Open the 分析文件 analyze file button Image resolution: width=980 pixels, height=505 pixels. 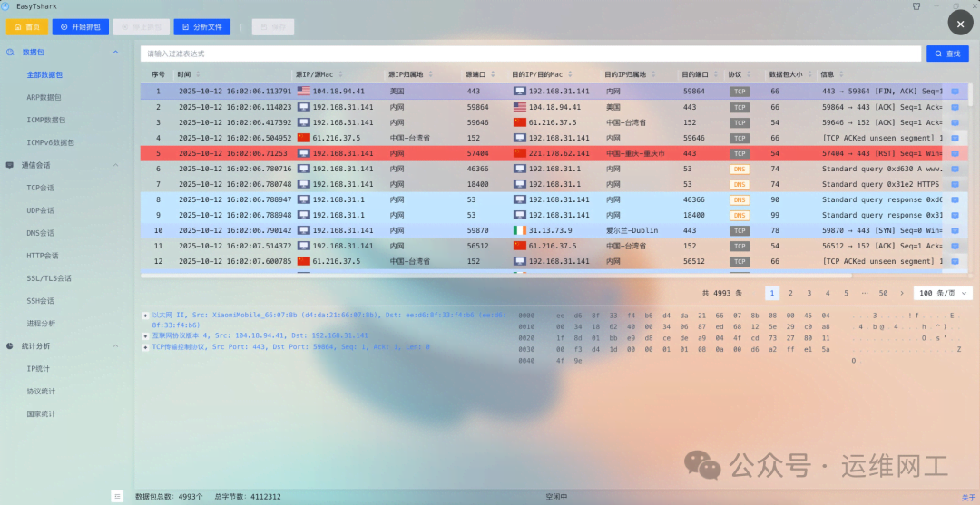pyautogui.click(x=201, y=27)
